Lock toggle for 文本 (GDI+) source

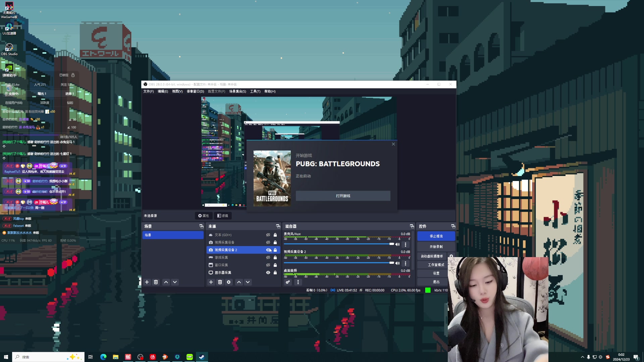[x=275, y=235]
